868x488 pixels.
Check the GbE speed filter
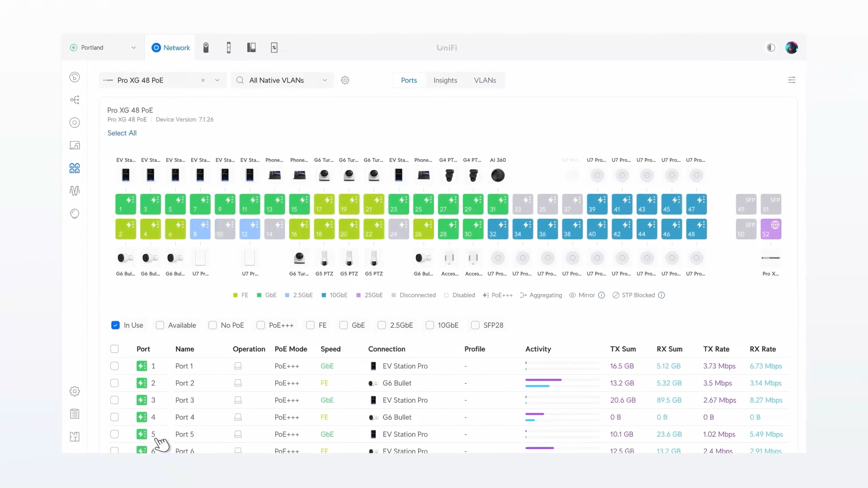(x=344, y=325)
